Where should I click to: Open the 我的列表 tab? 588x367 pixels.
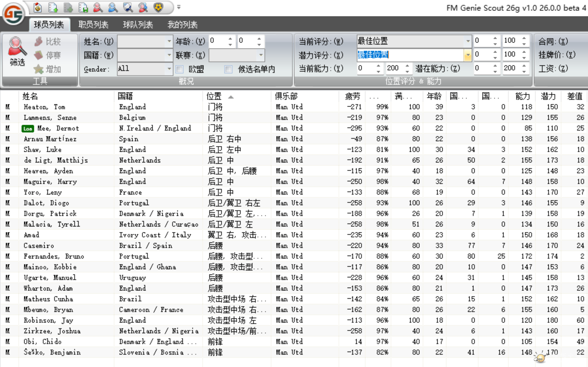coord(182,25)
